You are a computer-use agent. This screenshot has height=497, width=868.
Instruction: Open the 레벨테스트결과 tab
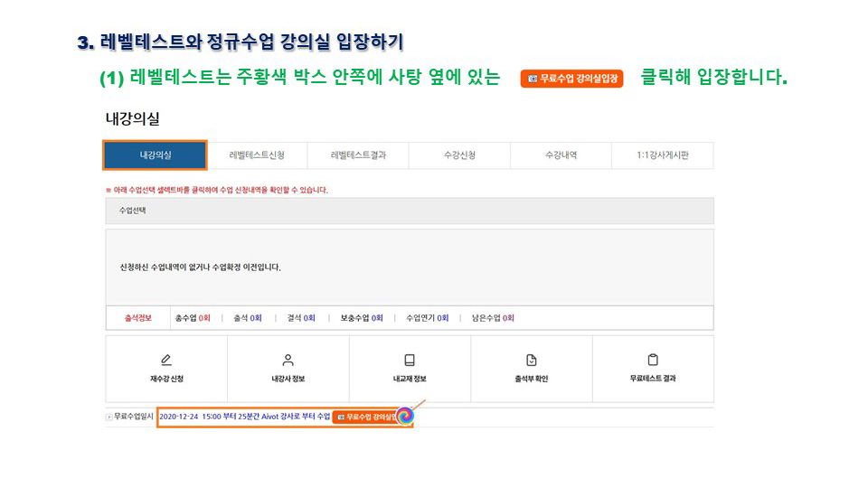[358, 155]
